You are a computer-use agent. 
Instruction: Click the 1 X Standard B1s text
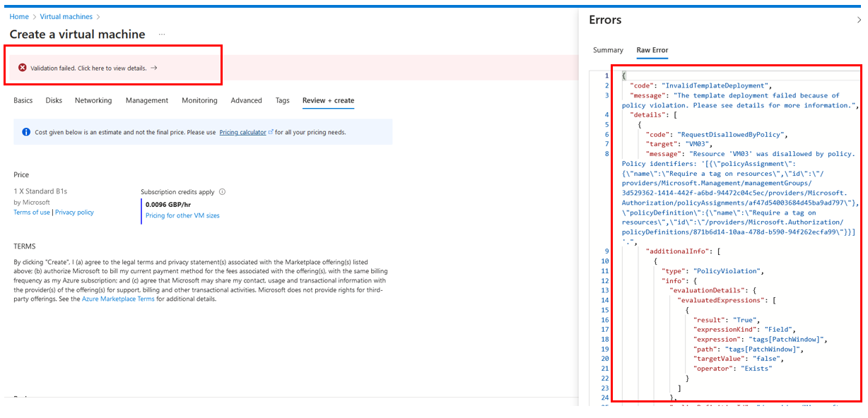click(40, 191)
